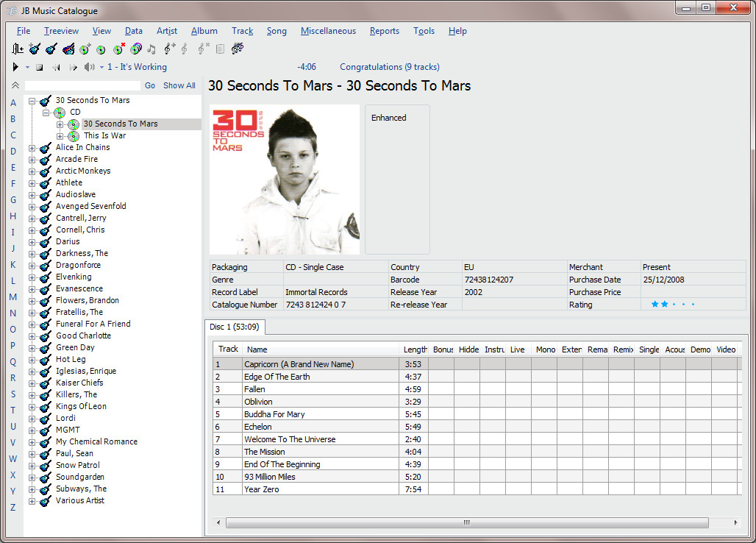Click the Name column header
Screen dimensions: 756x543
click(x=321, y=349)
